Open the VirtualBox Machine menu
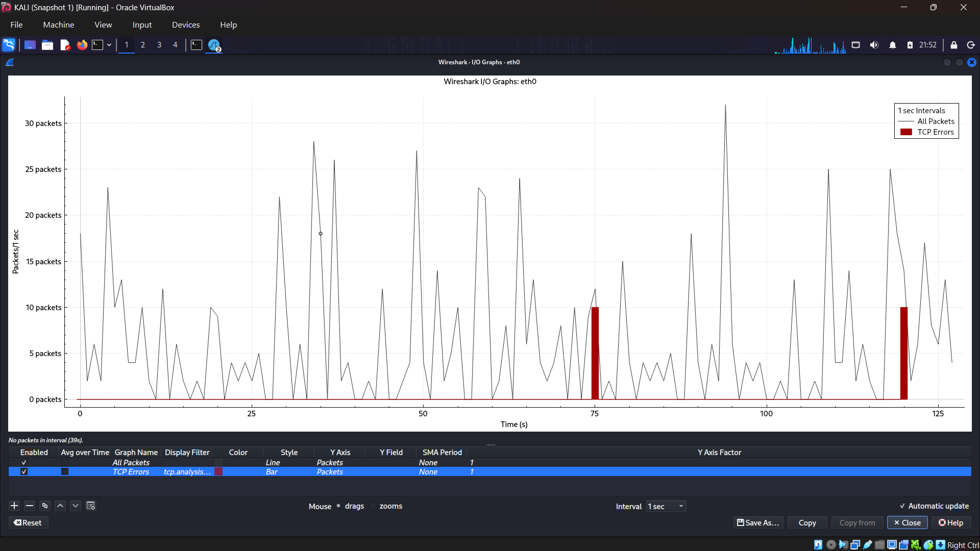The image size is (980, 551). 59,24
